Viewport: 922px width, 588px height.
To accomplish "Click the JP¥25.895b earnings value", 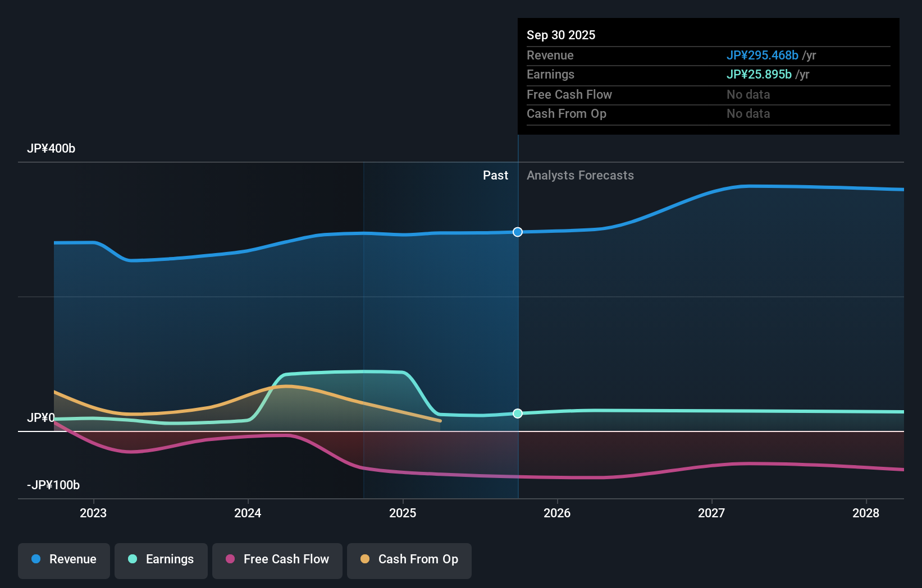I will [x=759, y=74].
